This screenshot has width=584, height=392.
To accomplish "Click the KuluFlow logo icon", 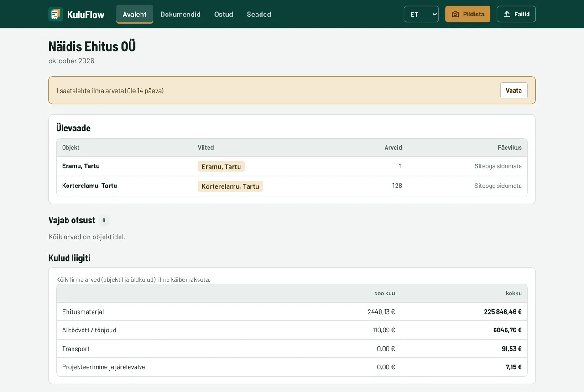I will click(56, 14).
